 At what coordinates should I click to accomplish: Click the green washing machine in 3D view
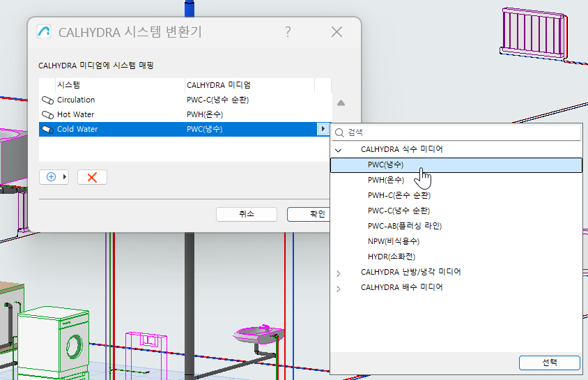(54, 343)
